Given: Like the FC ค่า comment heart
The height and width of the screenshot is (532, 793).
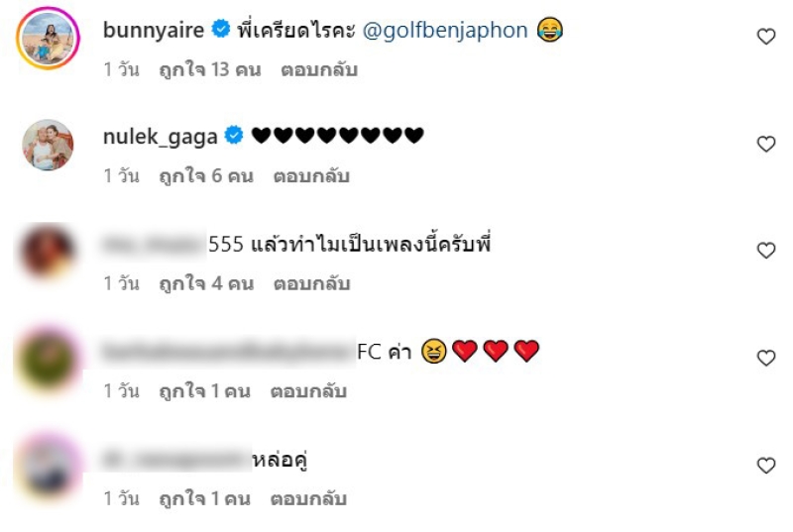Looking at the screenshot, I should pyautogui.click(x=765, y=358).
